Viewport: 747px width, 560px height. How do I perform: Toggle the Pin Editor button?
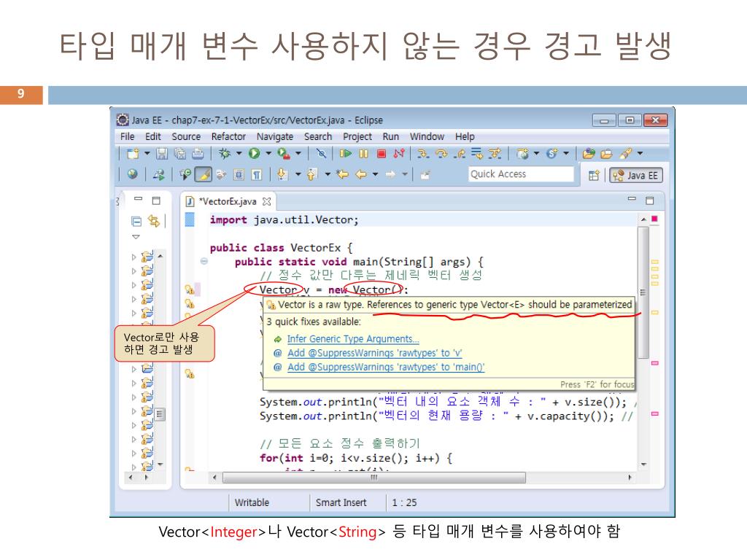pyautogui.click(x=425, y=174)
